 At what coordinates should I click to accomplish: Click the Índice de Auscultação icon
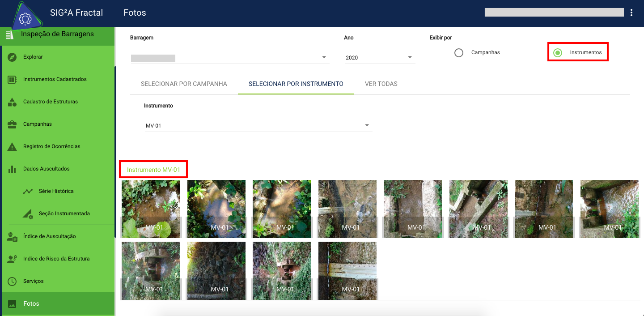pos(12,236)
